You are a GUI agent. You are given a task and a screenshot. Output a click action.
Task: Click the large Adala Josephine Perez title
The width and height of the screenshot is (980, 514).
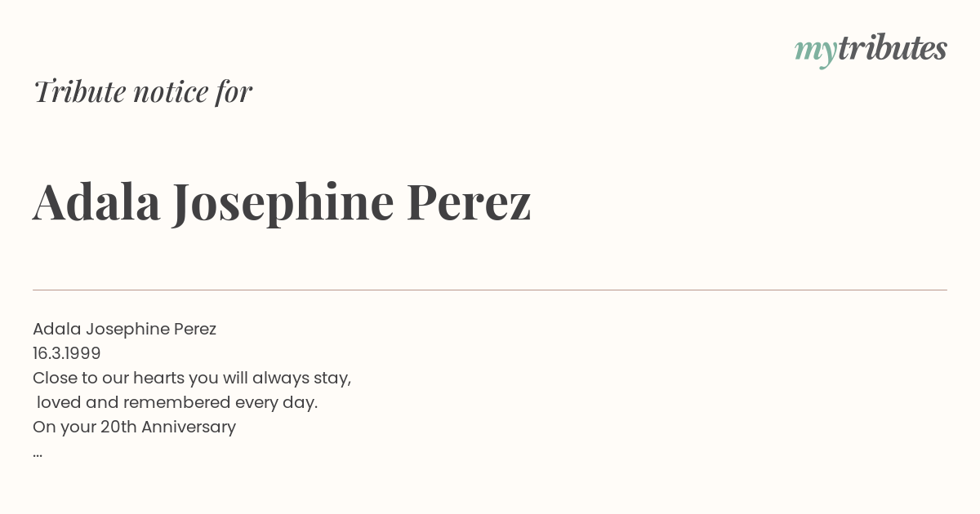coord(282,202)
